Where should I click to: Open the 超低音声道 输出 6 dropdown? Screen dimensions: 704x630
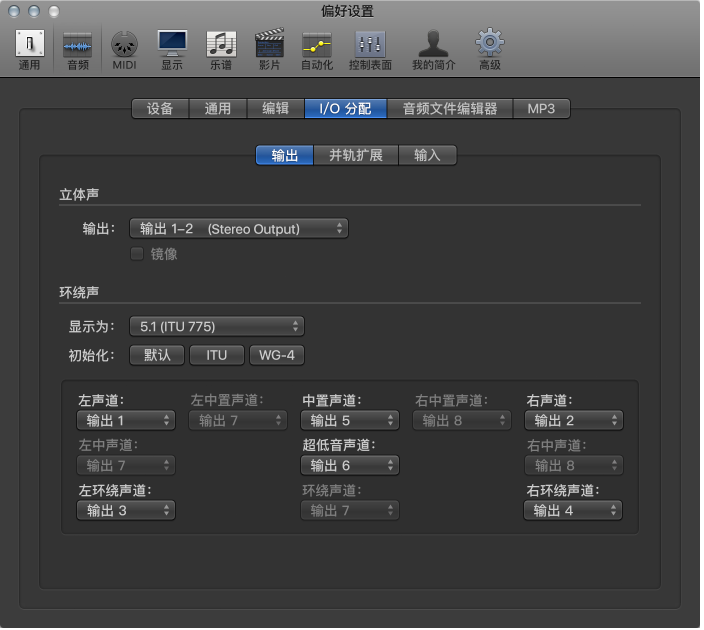click(x=350, y=466)
